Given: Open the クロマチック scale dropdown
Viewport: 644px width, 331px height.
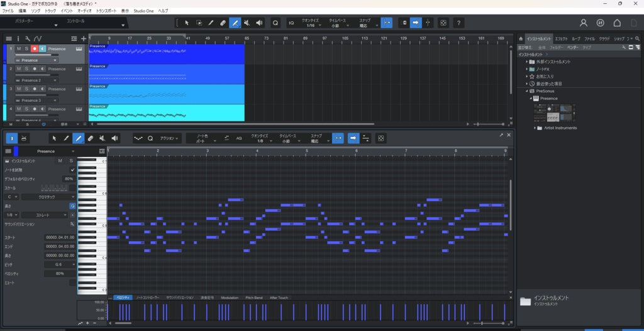Looking at the screenshot, I should tap(48, 197).
